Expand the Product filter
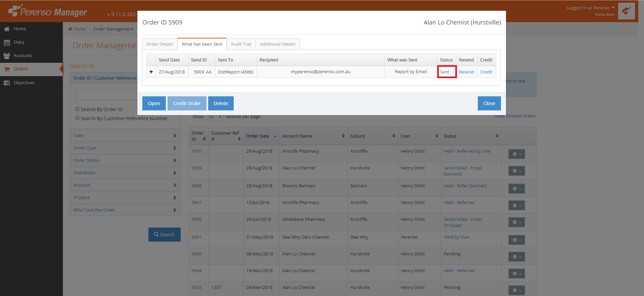The height and width of the screenshot is (296, 644). coord(125,198)
